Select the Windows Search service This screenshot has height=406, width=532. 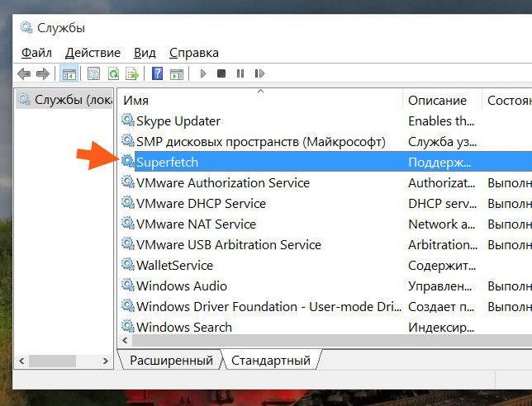tap(184, 328)
